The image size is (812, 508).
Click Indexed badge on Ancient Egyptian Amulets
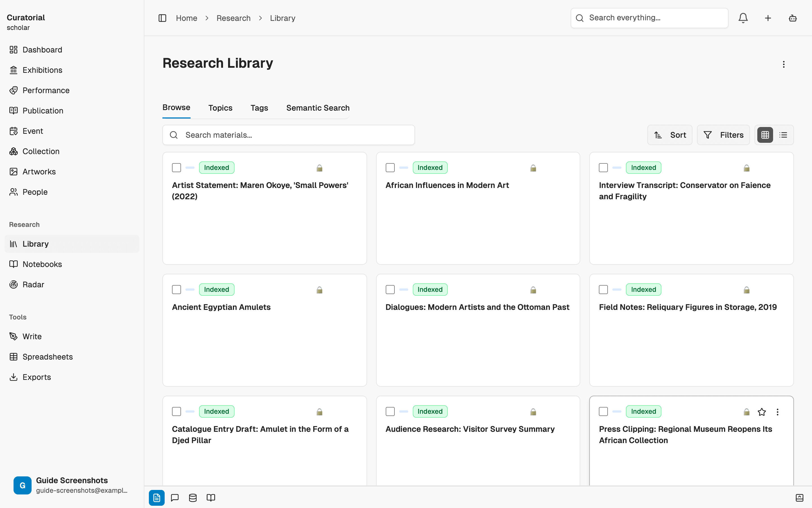tap(217, 290)
